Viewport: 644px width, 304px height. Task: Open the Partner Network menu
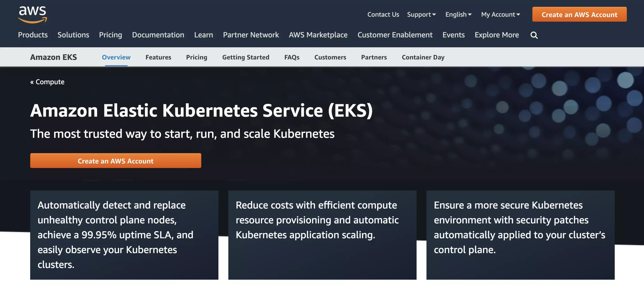coord(251,35)
